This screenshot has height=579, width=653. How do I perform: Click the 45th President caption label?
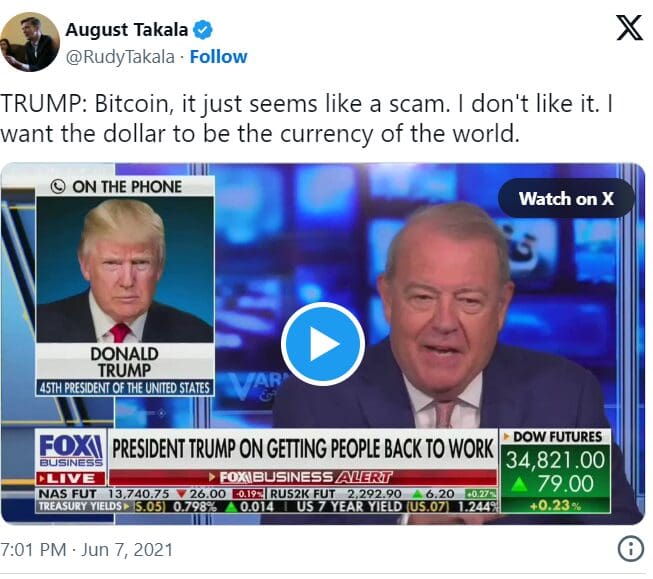(125, 388)
